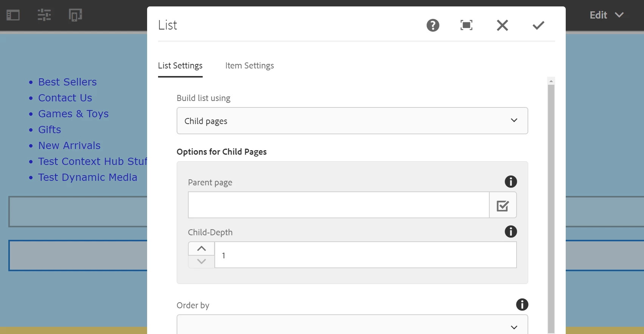The image size is (644, 334).
Task: Open the Best Sellers link
Action: 67,82
